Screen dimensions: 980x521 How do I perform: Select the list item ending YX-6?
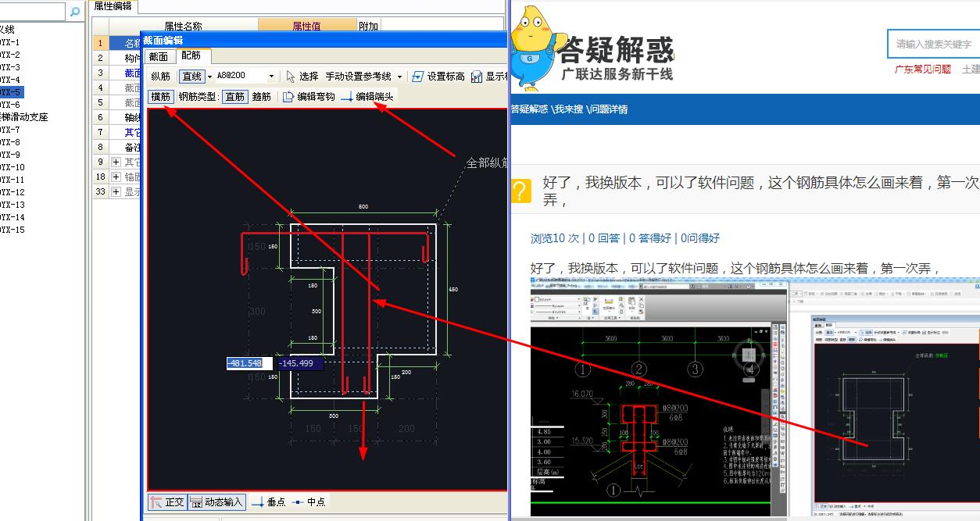10,105
